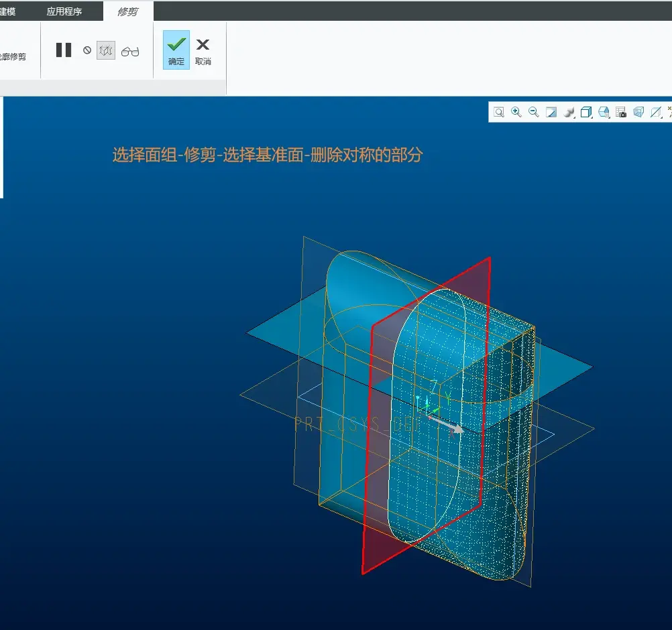
Task: Click the partially visible icon at toolbar's right edge
Action: tap(669, 112)
